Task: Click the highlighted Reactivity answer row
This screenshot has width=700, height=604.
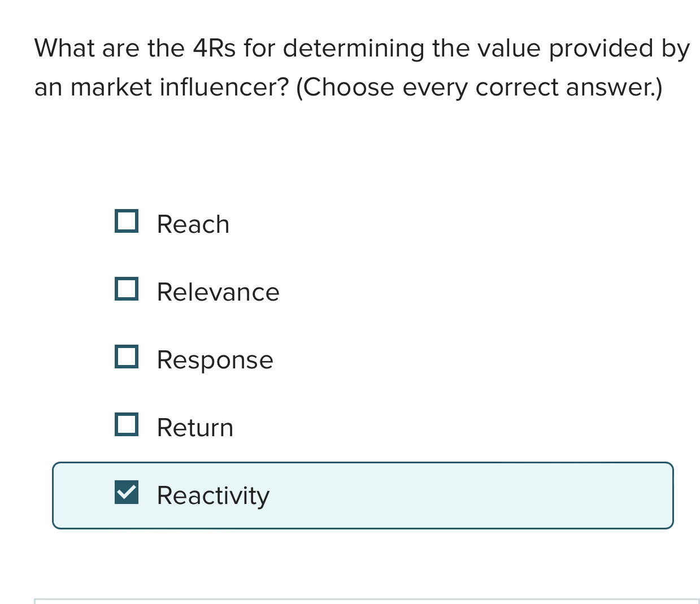Action: click(x=363, y=495)
